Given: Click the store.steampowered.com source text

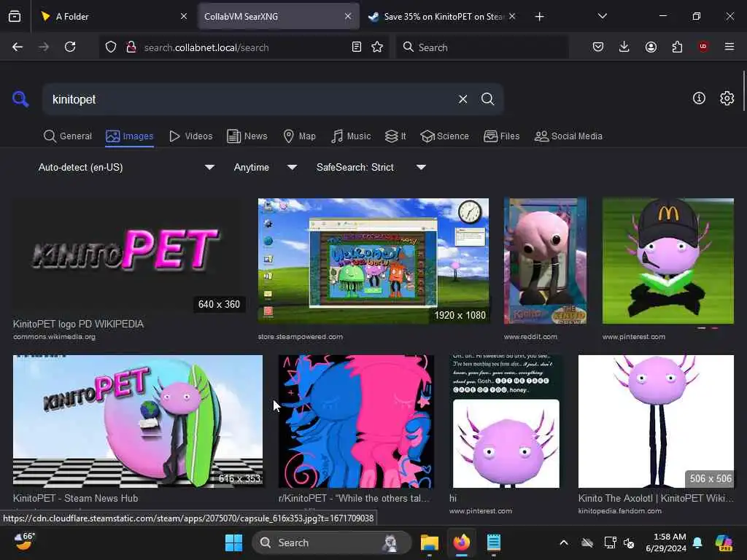Looking at the screenshot, I should click(300, 337).
